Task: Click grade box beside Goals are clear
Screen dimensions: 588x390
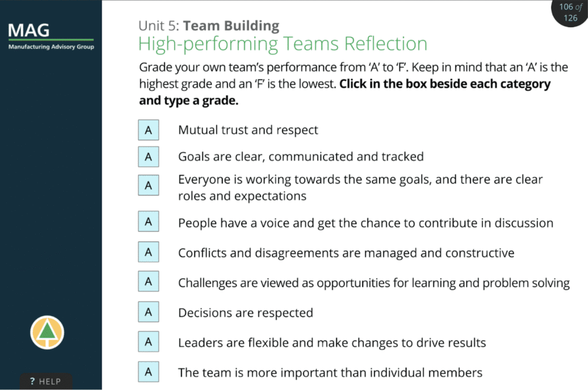Action: point(149,157)
